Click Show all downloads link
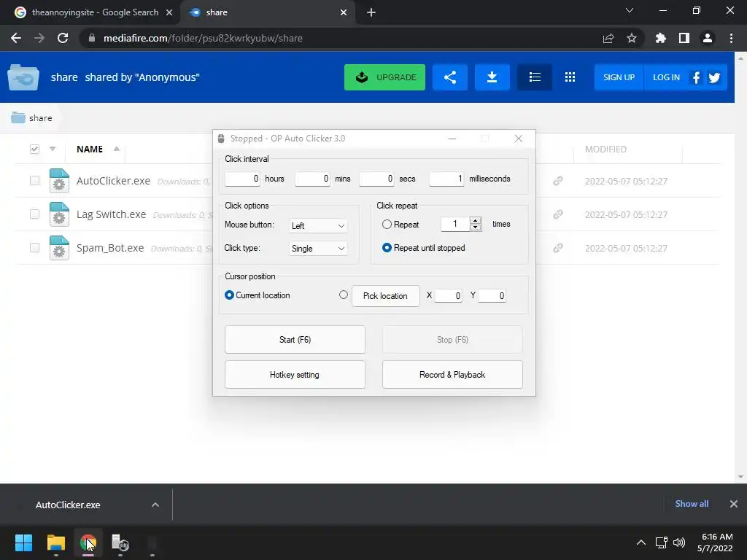Viewport: 747px width, 560px height. tap(692, 504)
